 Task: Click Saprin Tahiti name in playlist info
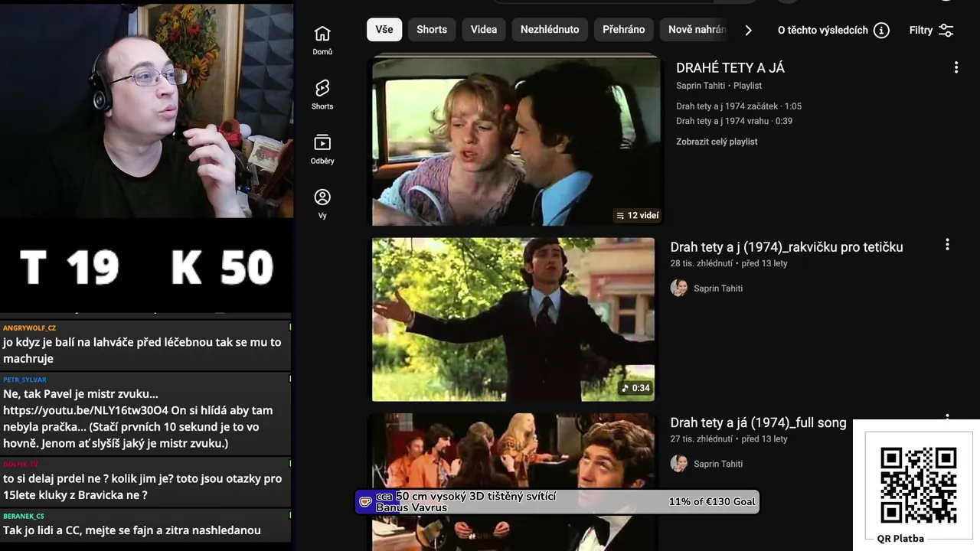(701, 86)
